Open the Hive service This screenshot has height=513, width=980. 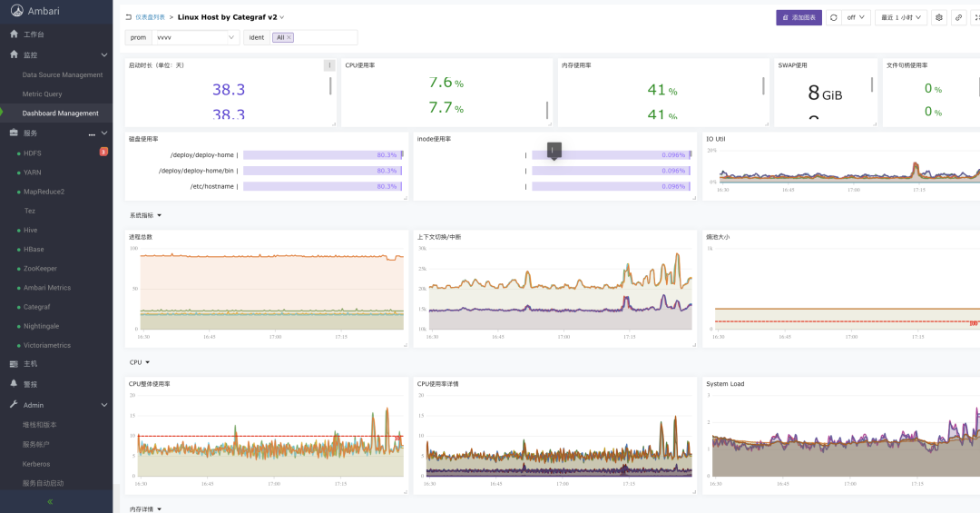[x=31, y=231]
